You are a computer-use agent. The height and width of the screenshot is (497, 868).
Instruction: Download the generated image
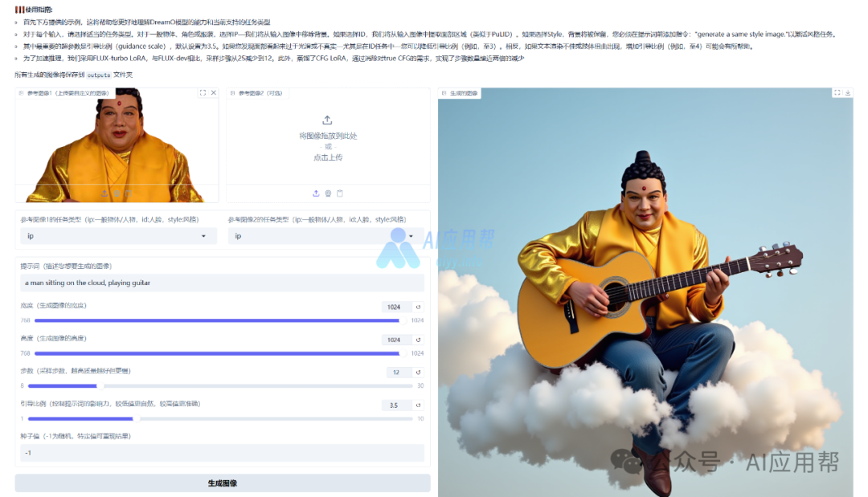pos(848,93)
